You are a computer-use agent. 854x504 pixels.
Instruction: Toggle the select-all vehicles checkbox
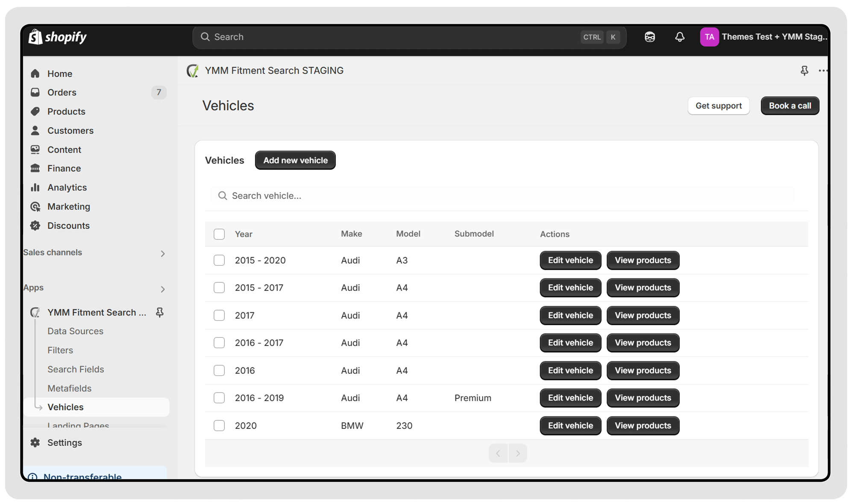(x=219, y=234)
